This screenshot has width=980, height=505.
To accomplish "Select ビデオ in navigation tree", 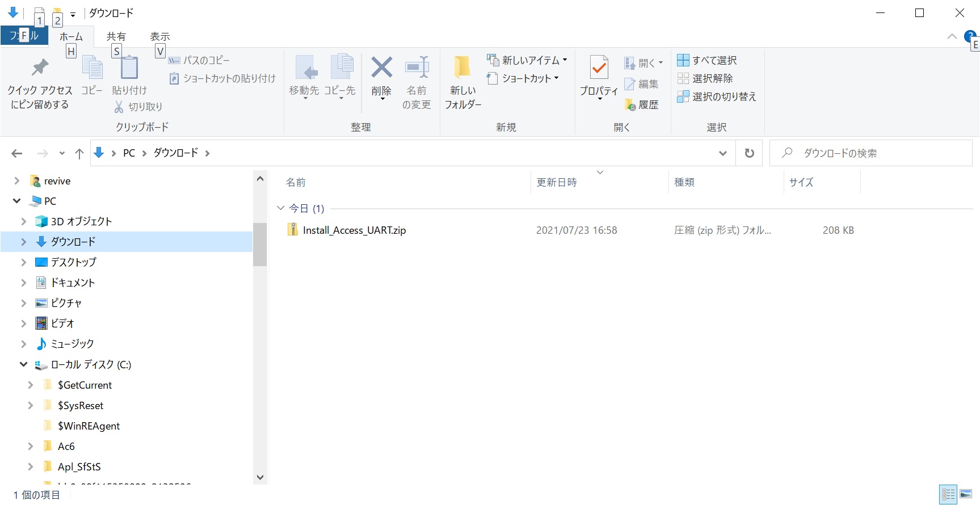I will [x=62, y=323].
